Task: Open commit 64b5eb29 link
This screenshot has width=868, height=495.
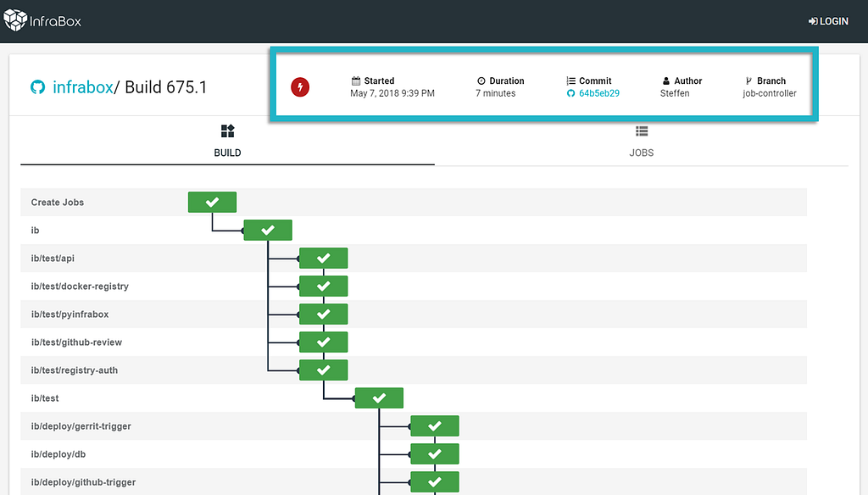Action: click(599, 93)
